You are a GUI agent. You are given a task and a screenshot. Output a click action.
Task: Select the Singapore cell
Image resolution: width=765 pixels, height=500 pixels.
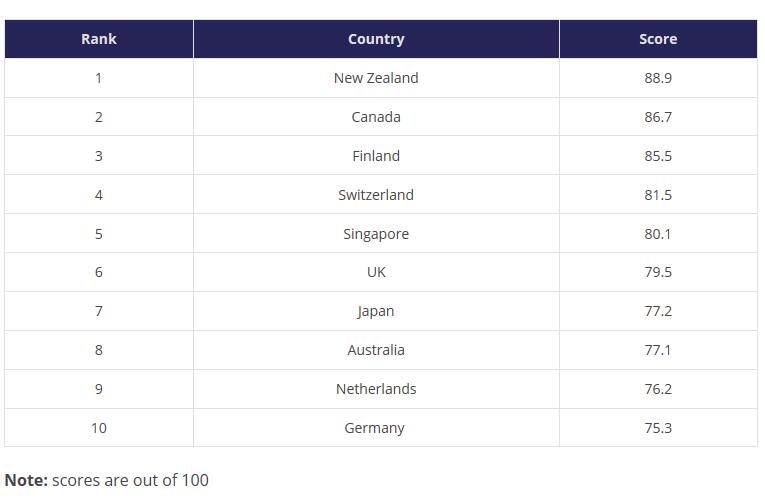coord(376,234)
